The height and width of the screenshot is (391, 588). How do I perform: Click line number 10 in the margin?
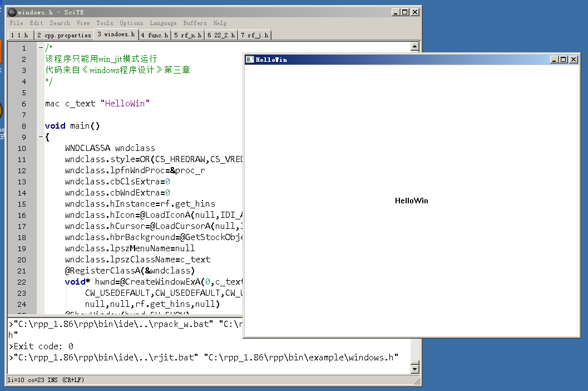pos(22,148)
